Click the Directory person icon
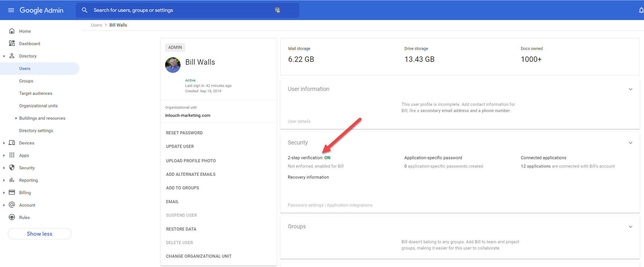This screenshot has height=267, width=644. [x=12, y=56]
